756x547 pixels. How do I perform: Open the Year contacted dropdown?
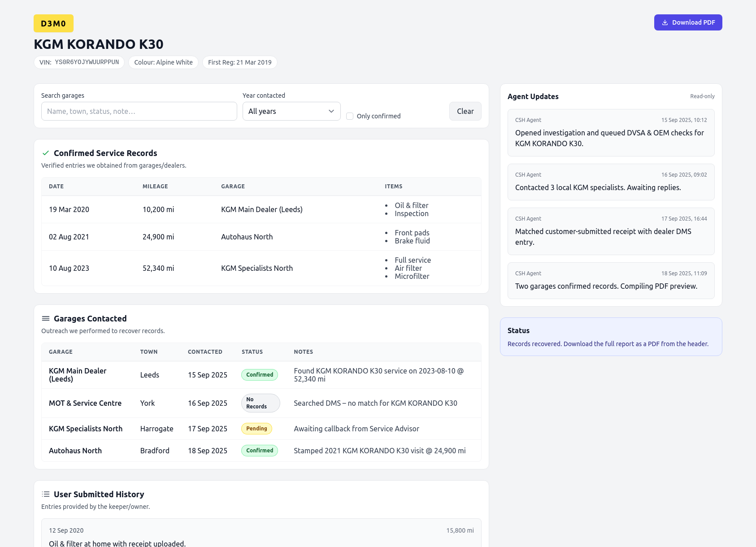291,111
